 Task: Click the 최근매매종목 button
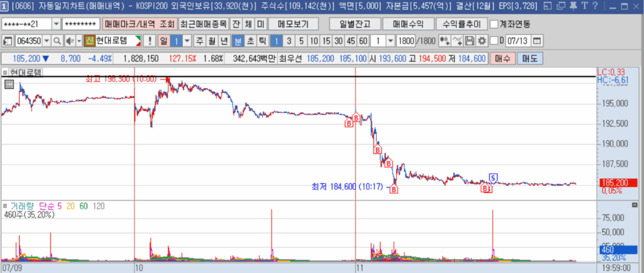[204, 24]
